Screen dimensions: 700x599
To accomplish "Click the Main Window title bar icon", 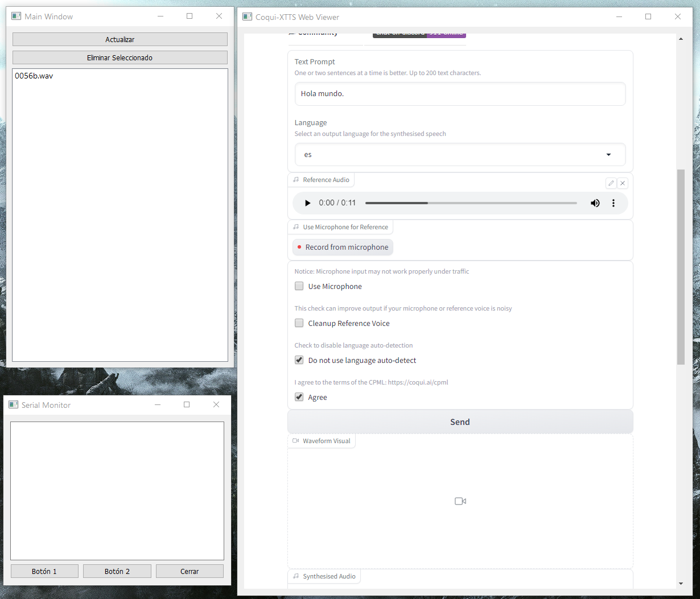I will (17, 16).
